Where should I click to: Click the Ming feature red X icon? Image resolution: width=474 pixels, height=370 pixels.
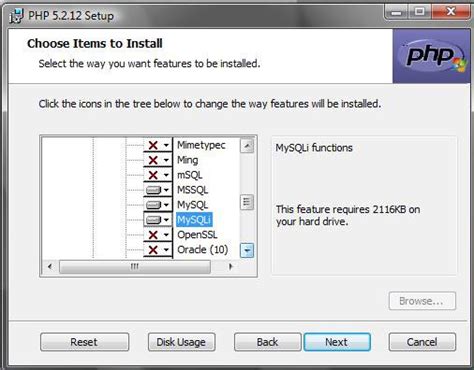click(153, 160)
